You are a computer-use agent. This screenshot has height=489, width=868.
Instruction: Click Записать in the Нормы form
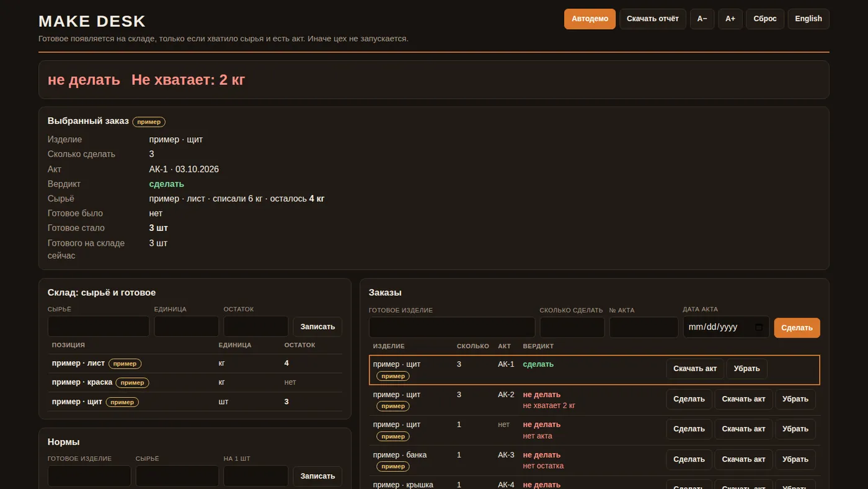coord(317,476)
